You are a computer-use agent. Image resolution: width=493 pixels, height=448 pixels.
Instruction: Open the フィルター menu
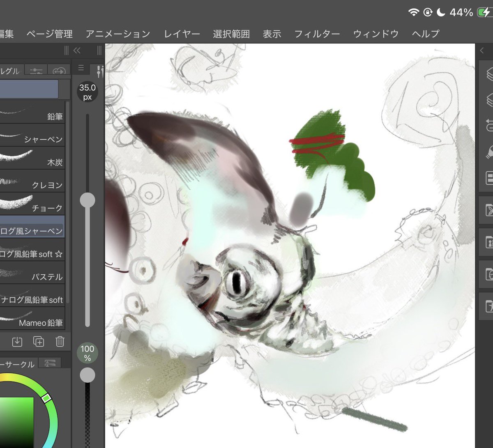click(x=317, y=34)
